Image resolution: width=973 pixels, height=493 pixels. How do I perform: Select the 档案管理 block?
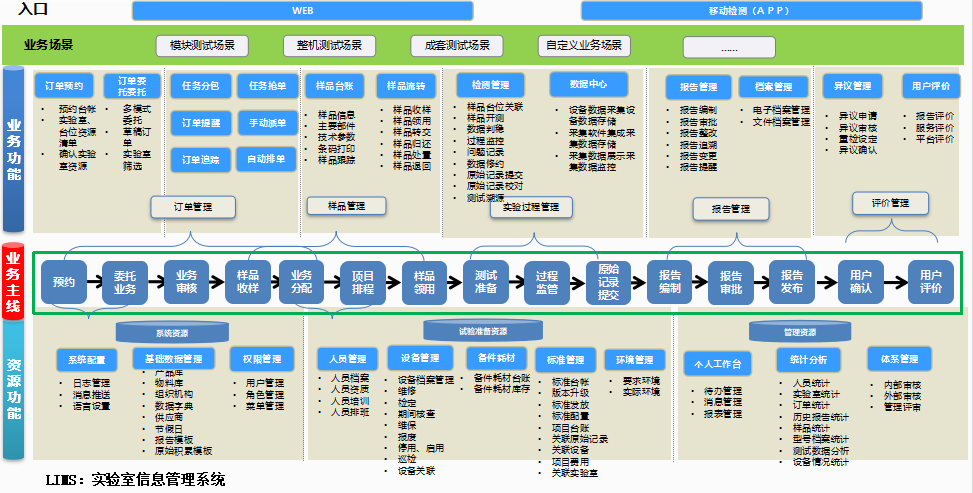(x=773, y=87)
